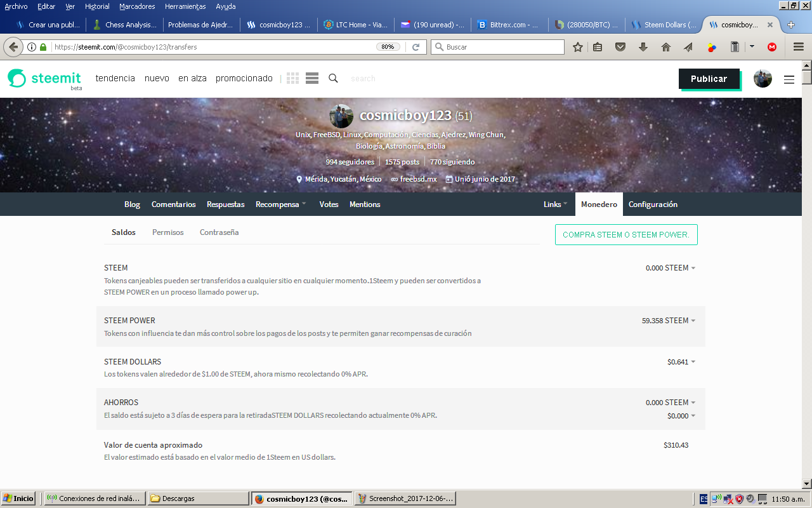Open the Votes tab
The image size is (812, 508).
329,204
